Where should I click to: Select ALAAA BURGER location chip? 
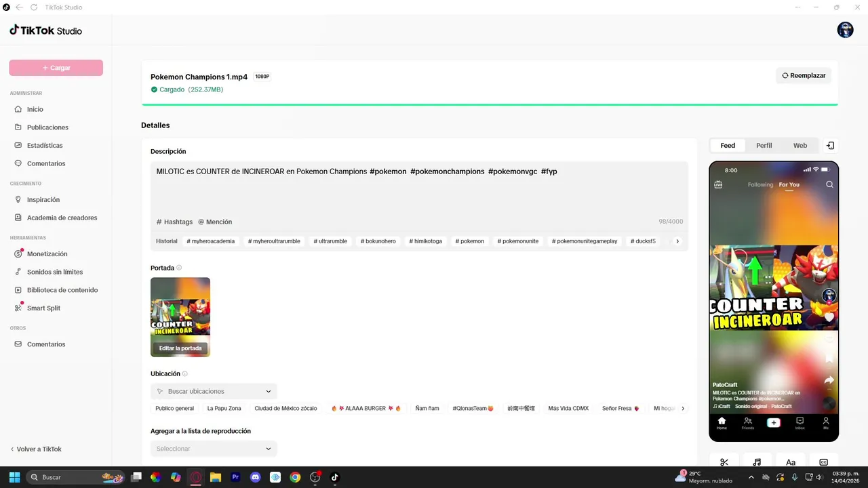pos(366,409)
